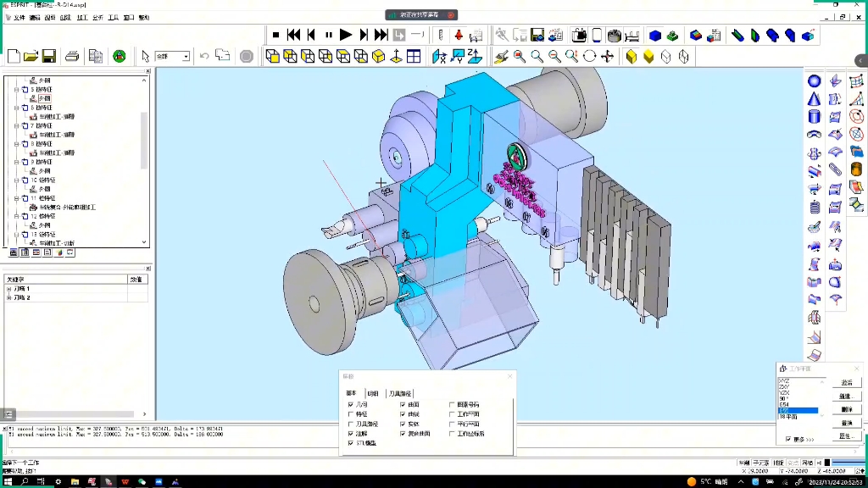
Task: Click the New document icon
Action: pyautogui.click(x=14, y=56)
